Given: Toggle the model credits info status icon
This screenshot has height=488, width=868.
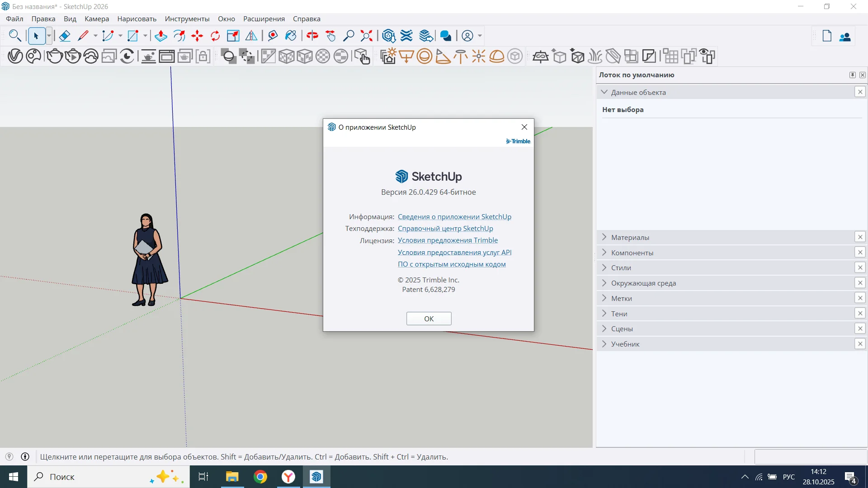Looking at the screenshot, I should 25,457.
